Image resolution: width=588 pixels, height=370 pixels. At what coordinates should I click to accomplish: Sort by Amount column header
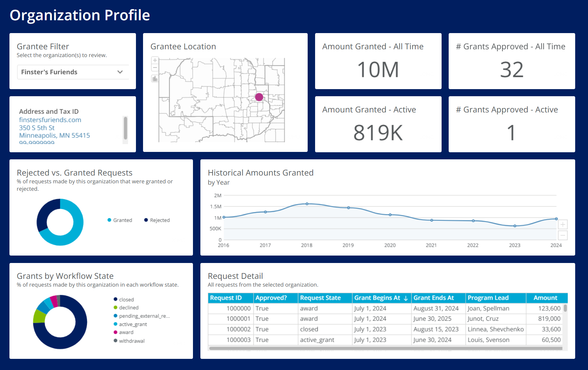[x=547, y=298]
